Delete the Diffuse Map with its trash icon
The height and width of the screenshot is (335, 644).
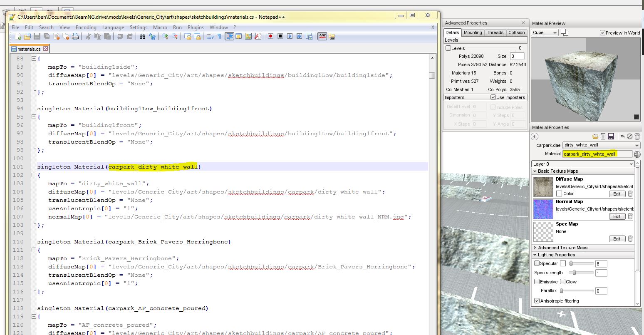[630, 194]
